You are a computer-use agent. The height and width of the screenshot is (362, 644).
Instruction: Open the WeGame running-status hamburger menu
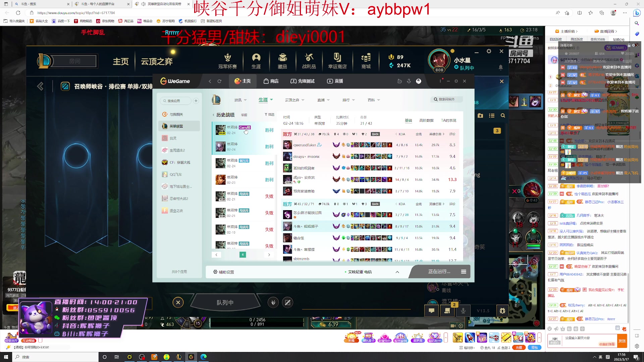point(464,271)
